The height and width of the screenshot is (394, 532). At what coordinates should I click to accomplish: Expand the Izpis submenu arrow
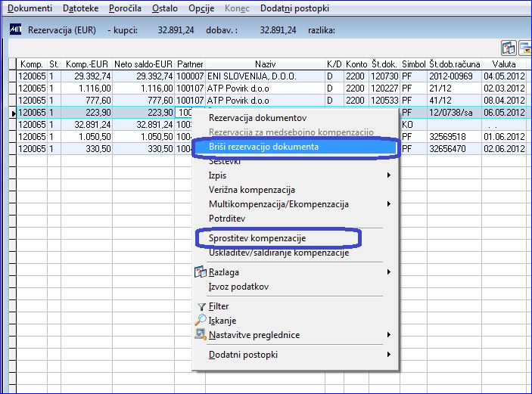coord(389,175)
